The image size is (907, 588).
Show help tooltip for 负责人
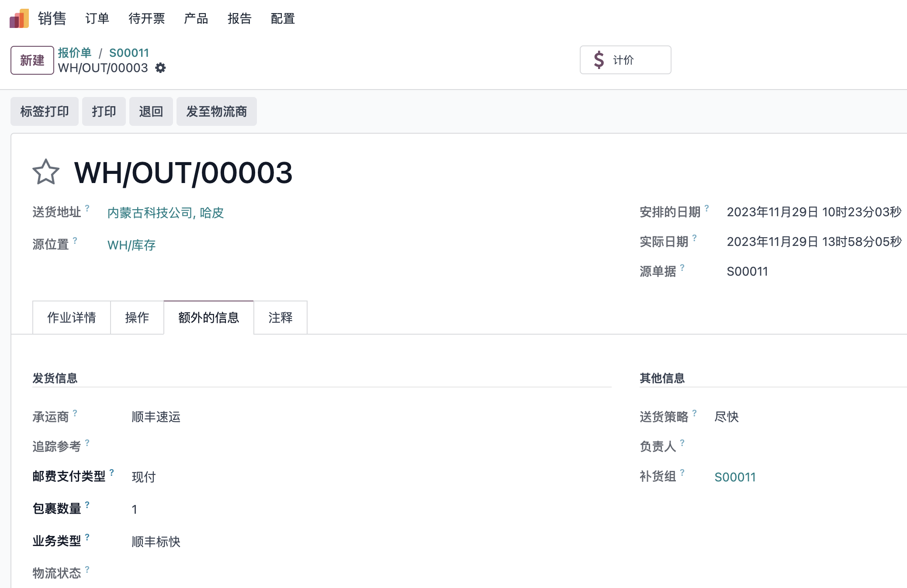click(x=682, y=443)
